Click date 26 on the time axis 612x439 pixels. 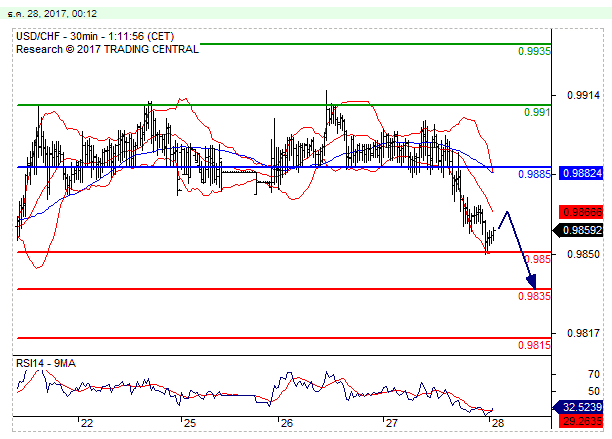(x=286, y=423)
